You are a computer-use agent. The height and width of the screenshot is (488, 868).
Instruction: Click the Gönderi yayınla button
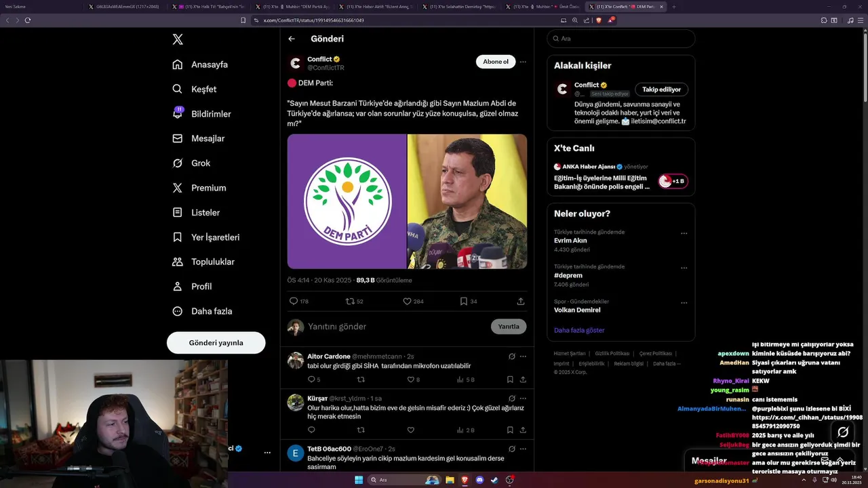point(216,342)
